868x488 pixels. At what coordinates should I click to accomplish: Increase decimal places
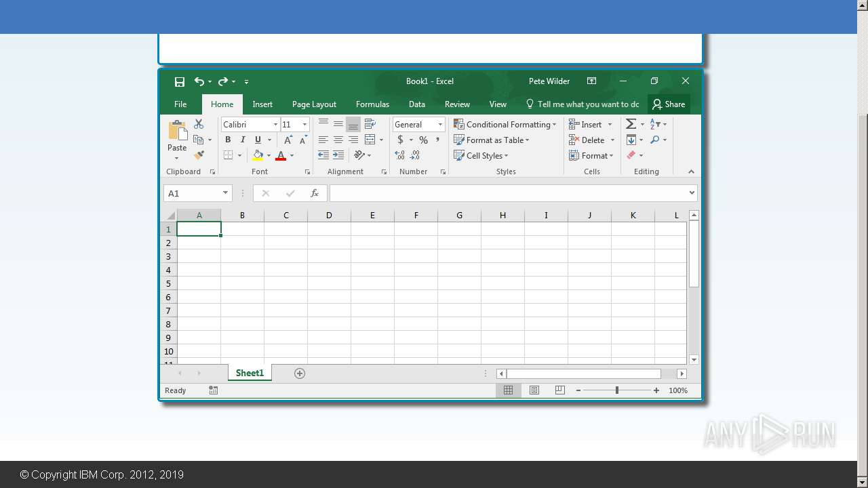400,155
